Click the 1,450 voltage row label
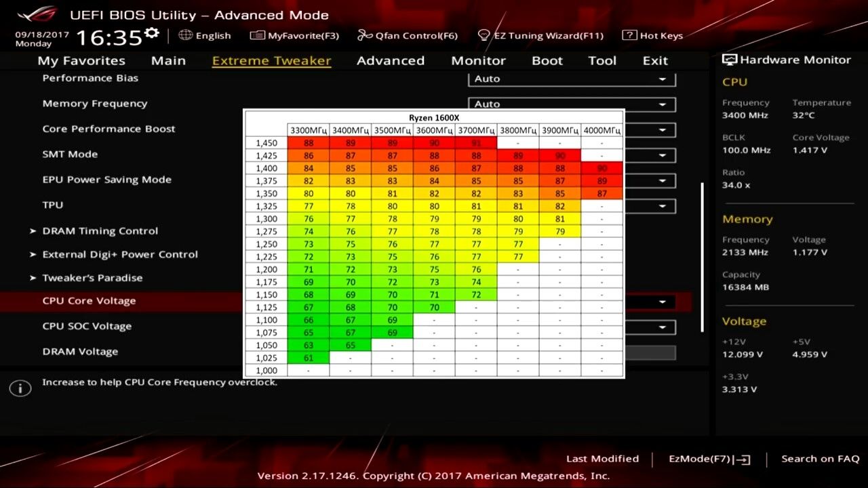 267,143
